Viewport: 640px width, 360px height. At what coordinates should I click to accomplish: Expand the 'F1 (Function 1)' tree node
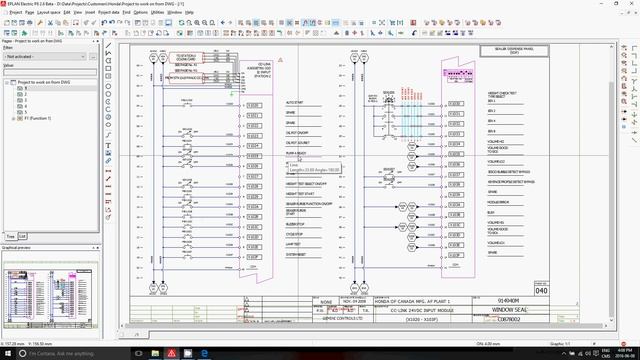coord(13,118)
